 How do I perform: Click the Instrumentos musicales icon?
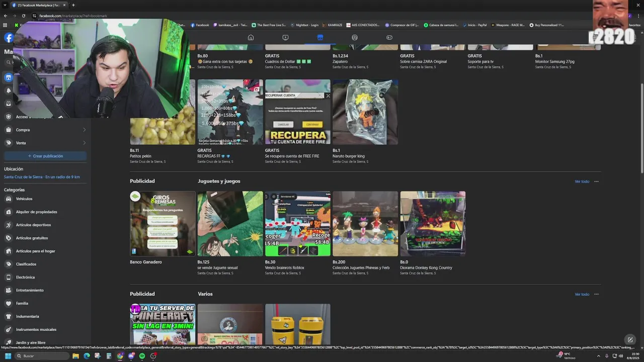9,329
